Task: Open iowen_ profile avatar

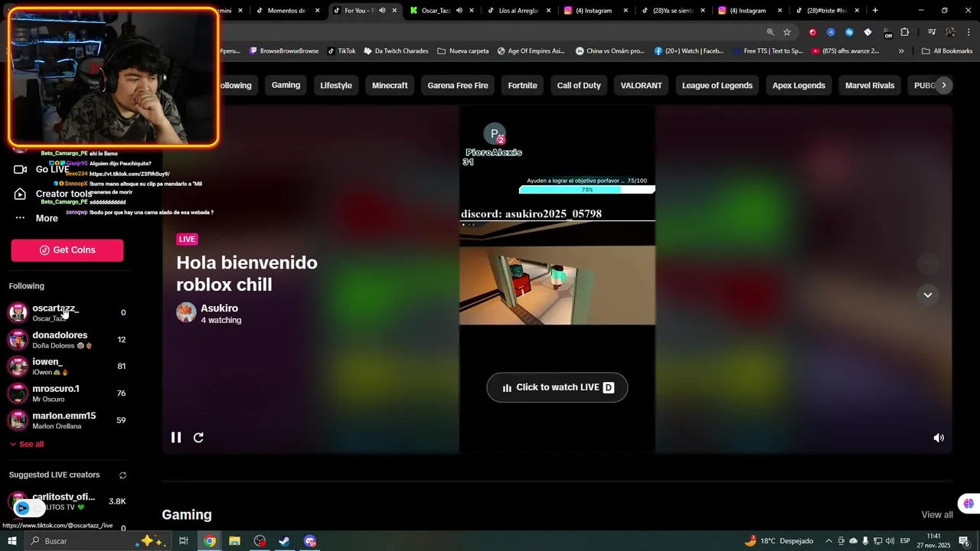Action: 18,367
